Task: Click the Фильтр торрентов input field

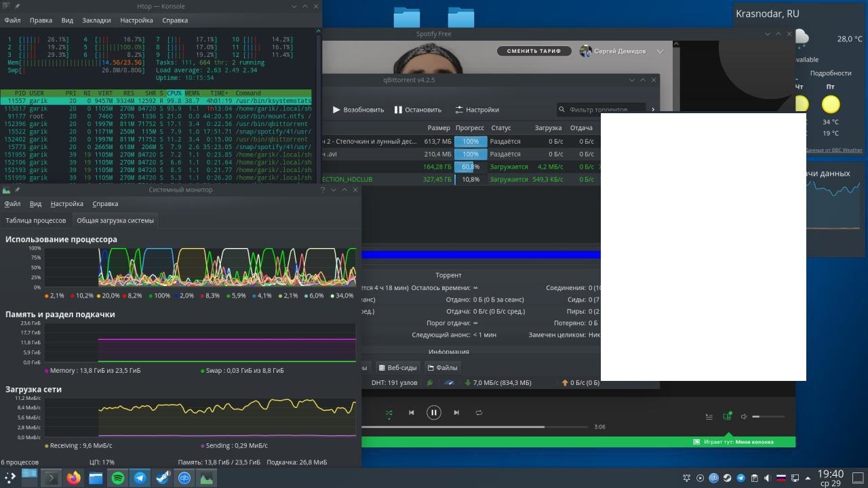Action: pos(602,109)
